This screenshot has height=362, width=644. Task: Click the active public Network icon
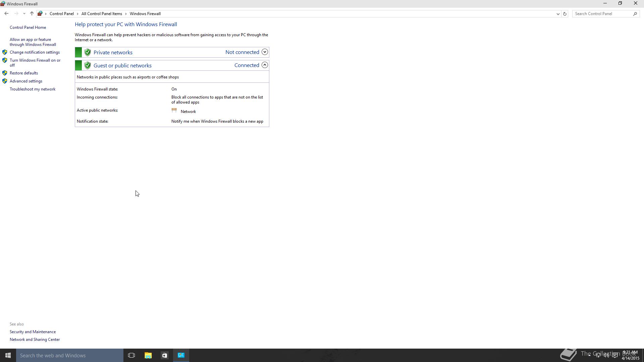(174, 110)
